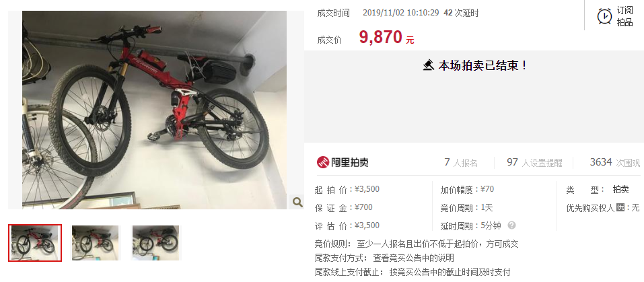
Task: Select the third bicycle thumbnail
Action: coord(155,243)
